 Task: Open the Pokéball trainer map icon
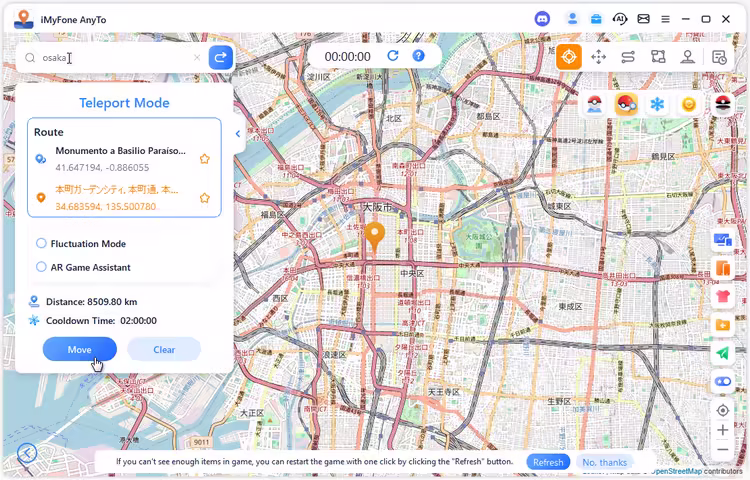pos(594,104)
